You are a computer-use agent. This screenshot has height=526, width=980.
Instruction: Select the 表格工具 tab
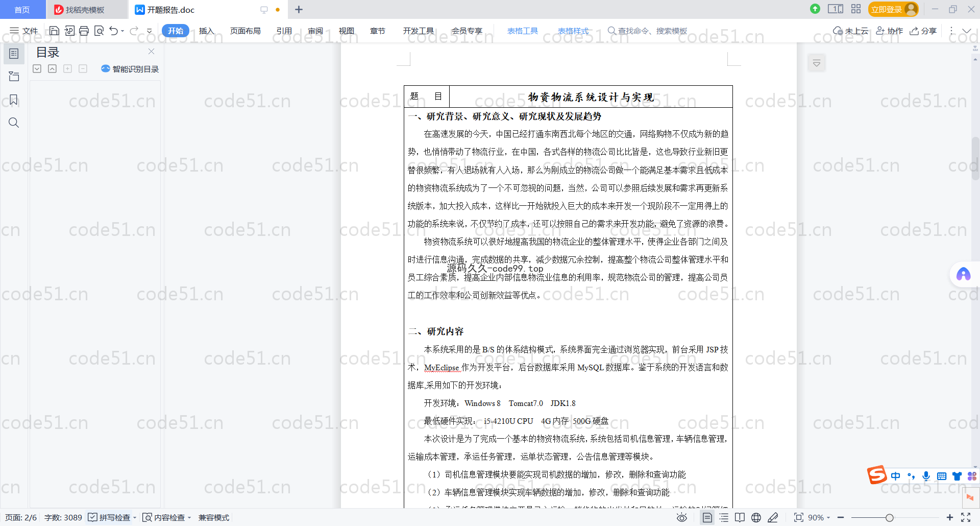point(523,31)
